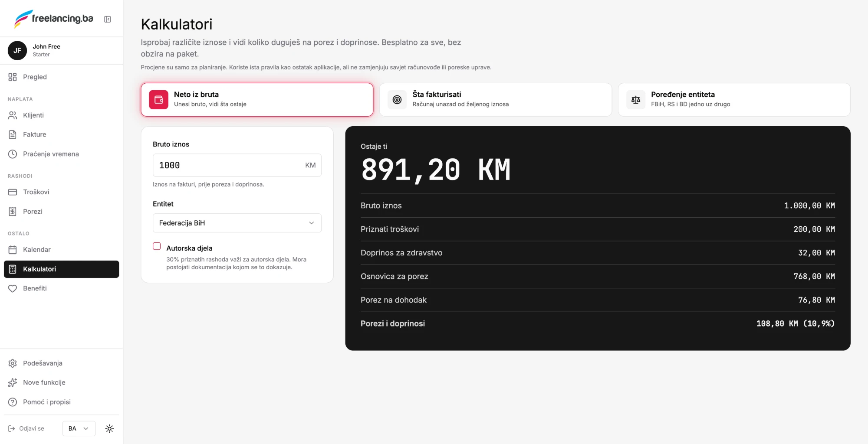Click the Priznati troškovi 200,00 KM value
This screenshot has height=444, width=868.
click(x=814, y=229)
